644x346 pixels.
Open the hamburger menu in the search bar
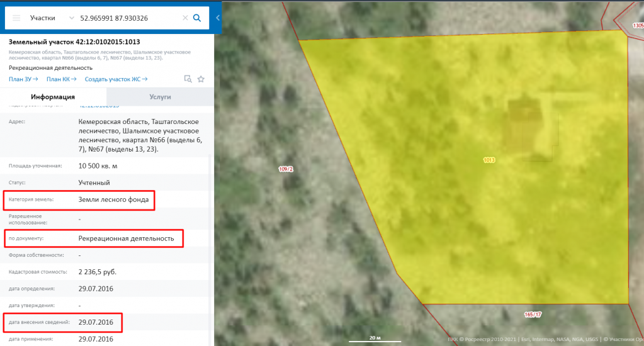point(16,18)
